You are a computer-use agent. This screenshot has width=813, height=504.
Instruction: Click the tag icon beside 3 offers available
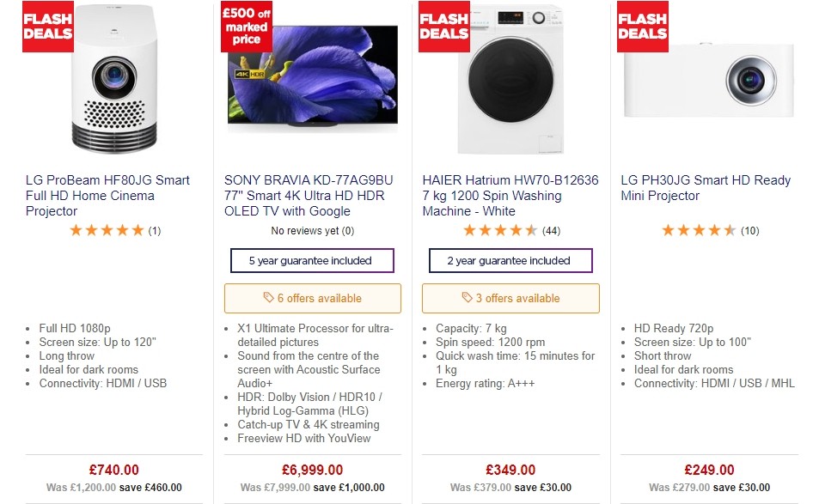point(468,298)
